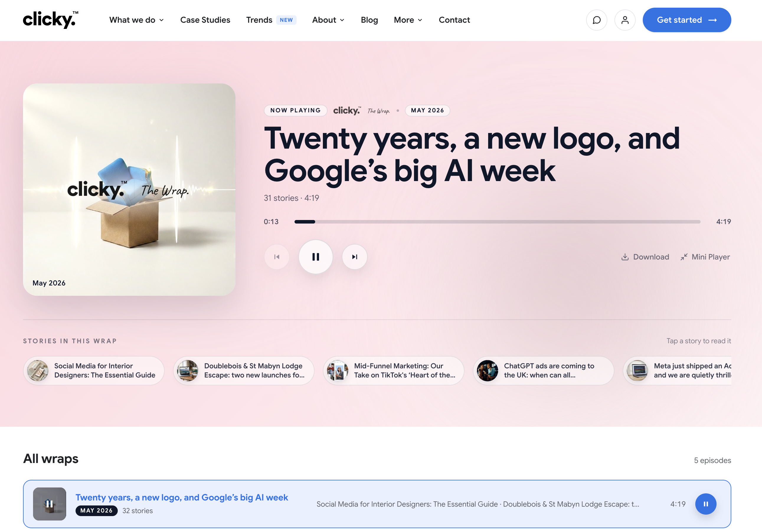Open the Mid-Funnel Marketing TikTok story
Image resolution: width=762 pixels, height=532 pixels.
click(x=394, y=370)
